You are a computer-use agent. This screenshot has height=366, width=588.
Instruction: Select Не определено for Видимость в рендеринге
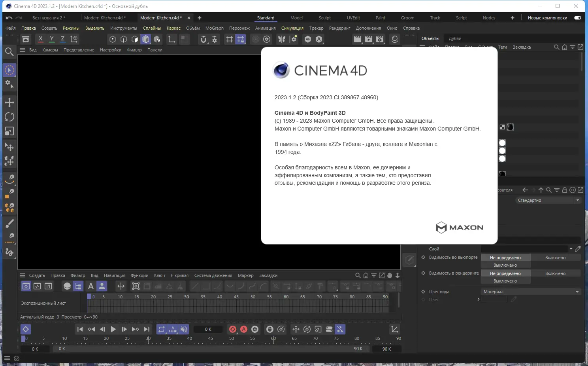tap(505, 273)
